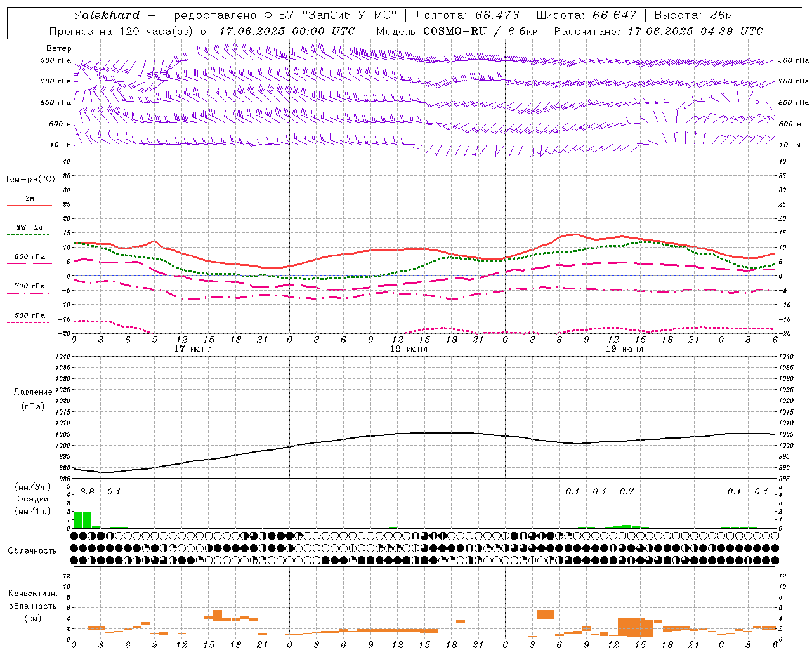This screenshot has height=650, width=812.
Task: Click the Тем-ра(°C) axis title
Action: point(30,180)
